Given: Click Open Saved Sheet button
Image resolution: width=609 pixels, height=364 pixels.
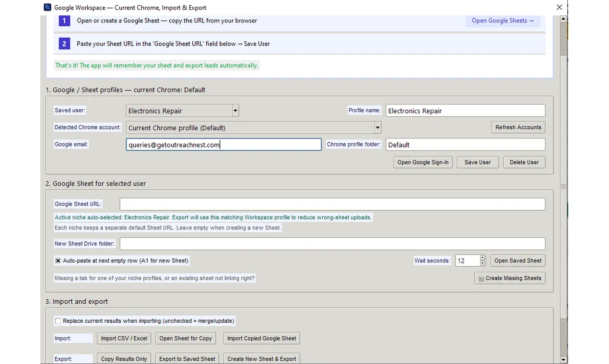Looking at the screenshot, I should tap(518, 261).
